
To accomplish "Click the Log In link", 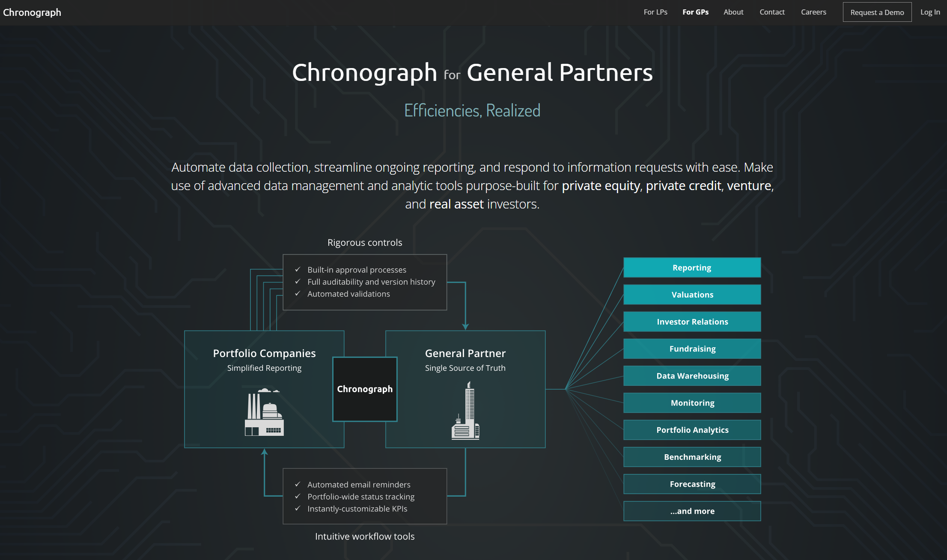I will click(930, 12).
